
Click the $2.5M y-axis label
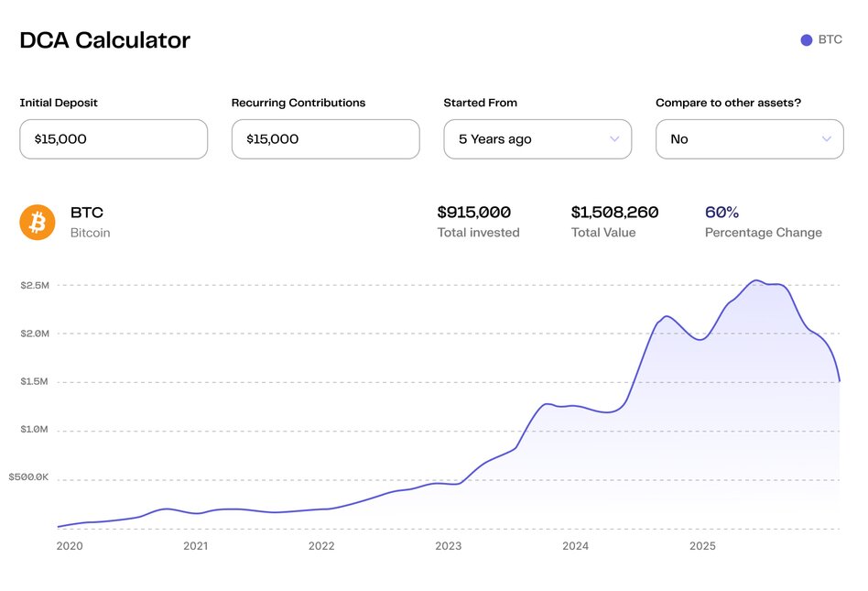pos(35,285)
